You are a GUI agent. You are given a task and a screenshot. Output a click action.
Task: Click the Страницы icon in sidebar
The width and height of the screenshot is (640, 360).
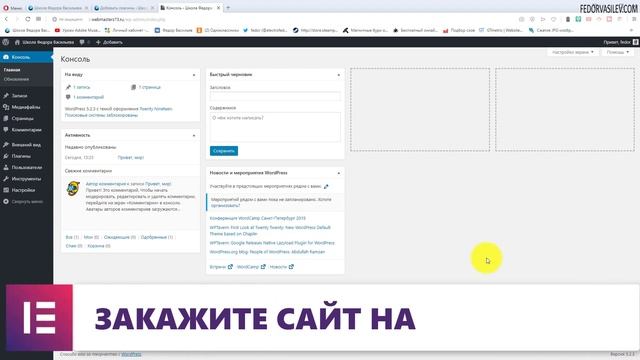(x=6, y=118)
